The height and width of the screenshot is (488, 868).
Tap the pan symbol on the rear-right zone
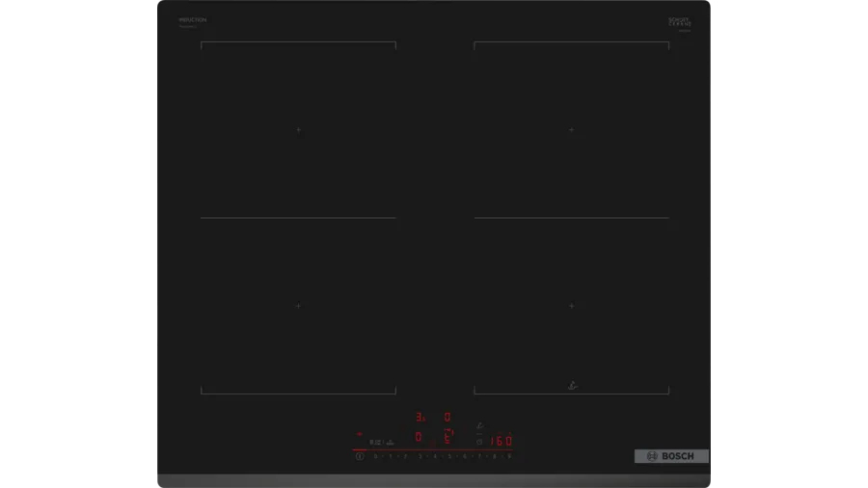pos(573,387)
